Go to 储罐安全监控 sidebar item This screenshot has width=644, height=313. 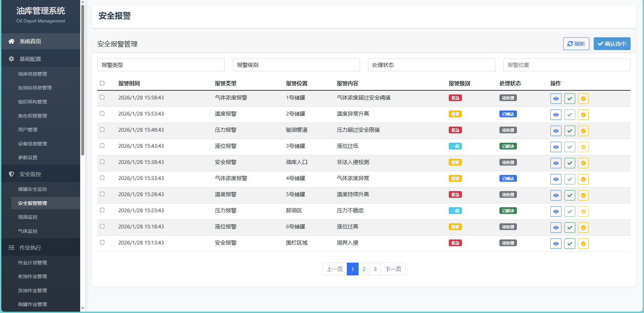pos(33,189)
